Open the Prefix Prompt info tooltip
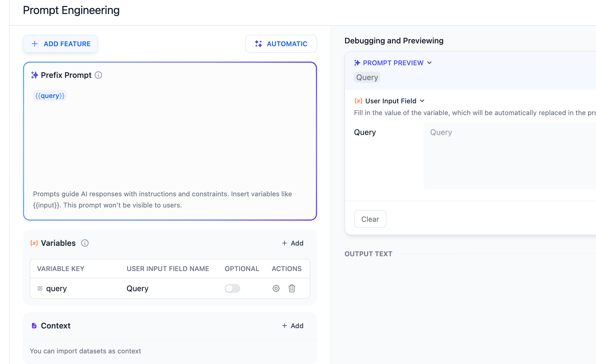 tap(98, 75)
